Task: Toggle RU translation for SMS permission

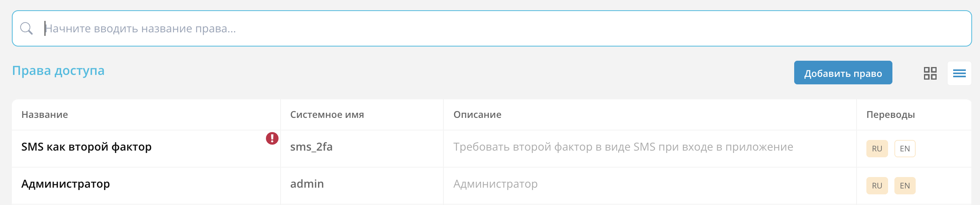Action: 877,149
